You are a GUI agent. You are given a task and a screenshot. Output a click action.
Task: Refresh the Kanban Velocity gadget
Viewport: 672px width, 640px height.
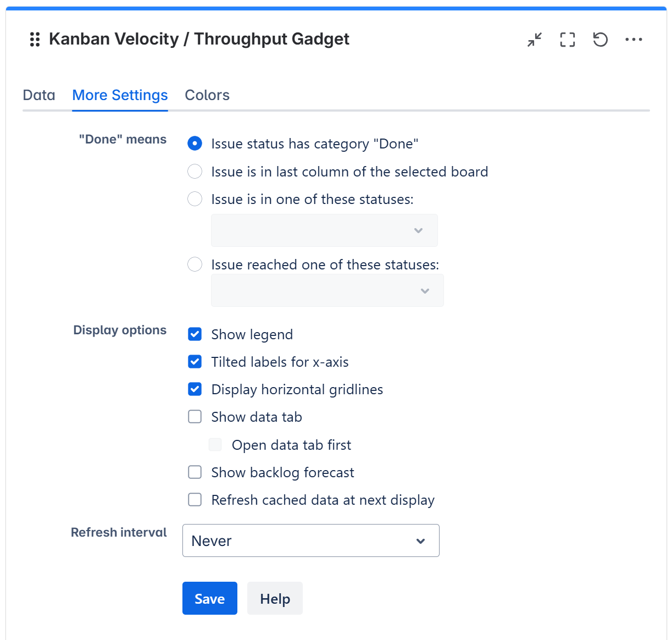coord(601,40)
